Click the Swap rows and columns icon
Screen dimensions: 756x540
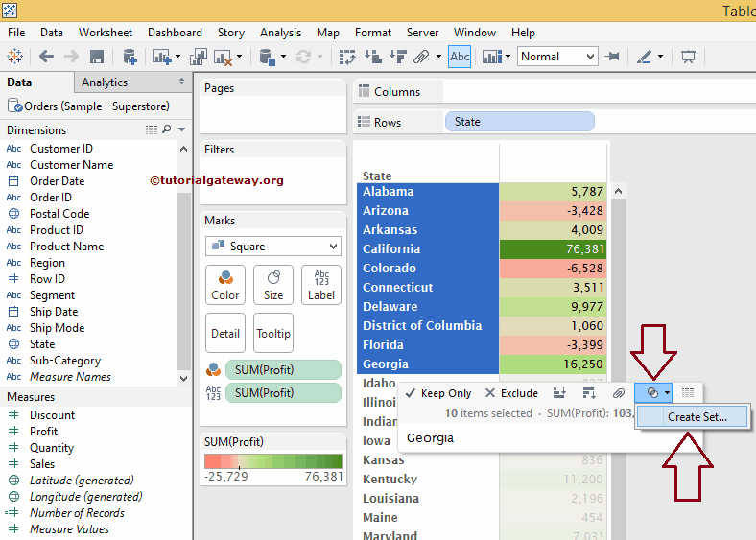click(349, 57)
